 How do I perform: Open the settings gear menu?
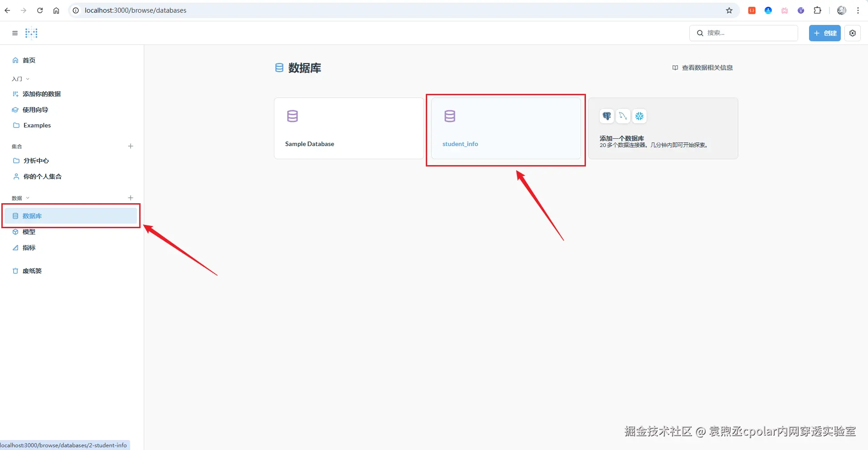[853, 33]
